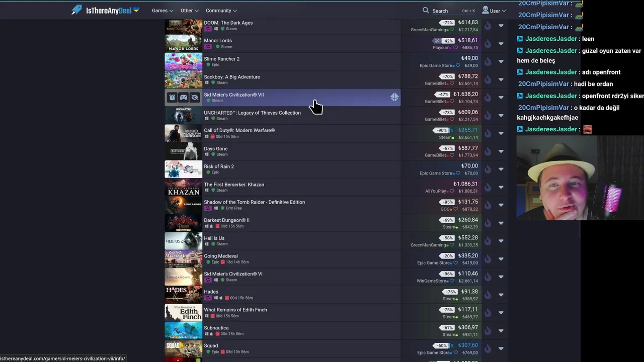Click the Days Gone thumbnail
The height and width of the screenshot is (362, 644).
(183, 151)
